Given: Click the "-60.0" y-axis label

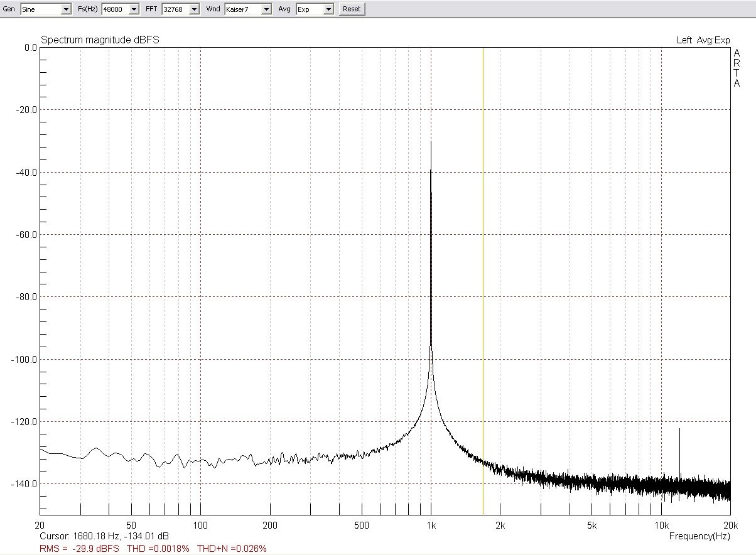Looking at the screenshot, I should [26, 234].
